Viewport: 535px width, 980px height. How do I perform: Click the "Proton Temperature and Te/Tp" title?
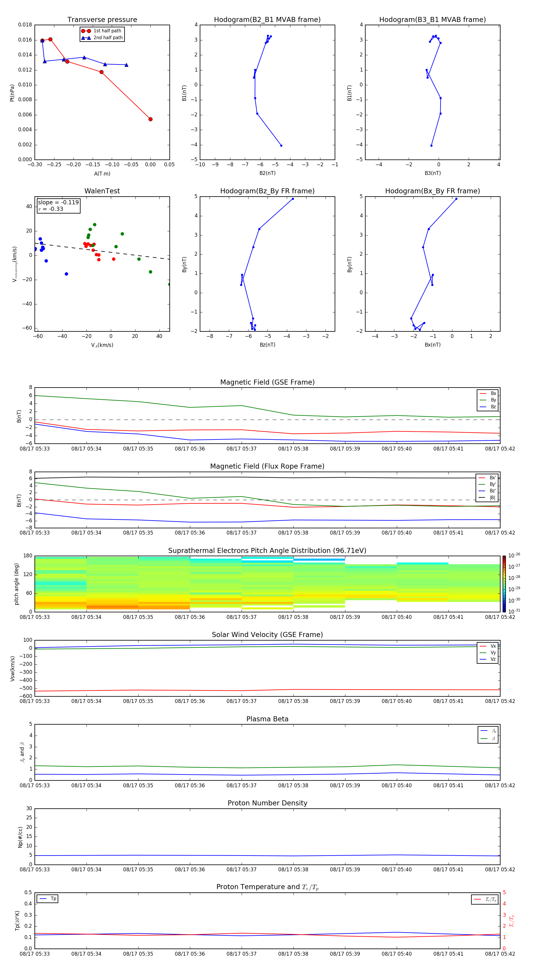click(267, 887)
